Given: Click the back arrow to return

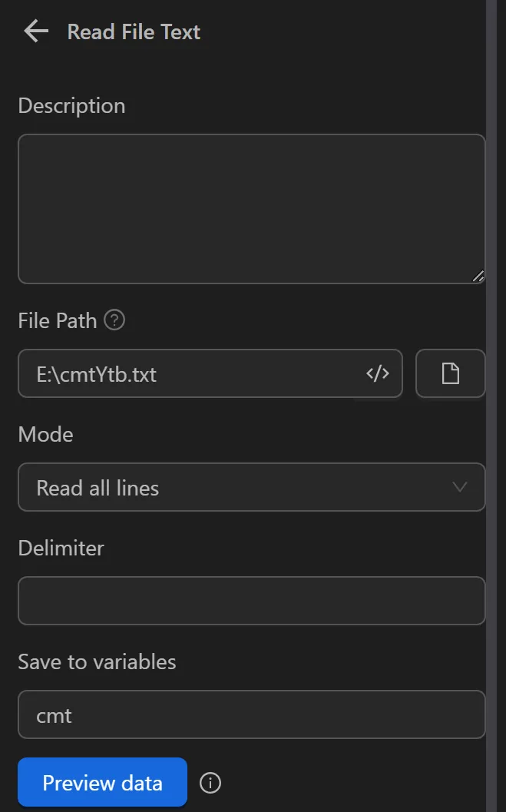Looking at the screenshot, I should point(35,31).
